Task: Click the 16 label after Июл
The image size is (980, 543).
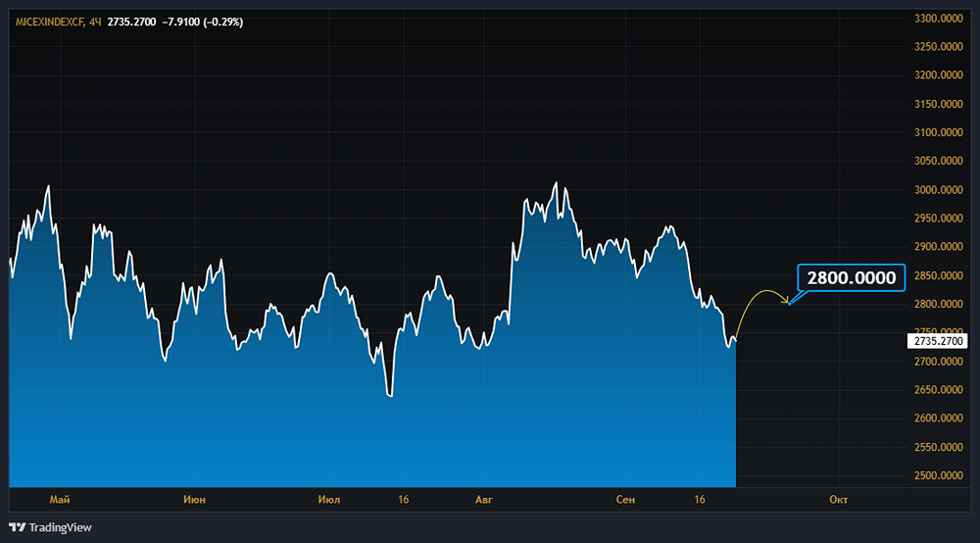Action: click(x=403, y=499)
